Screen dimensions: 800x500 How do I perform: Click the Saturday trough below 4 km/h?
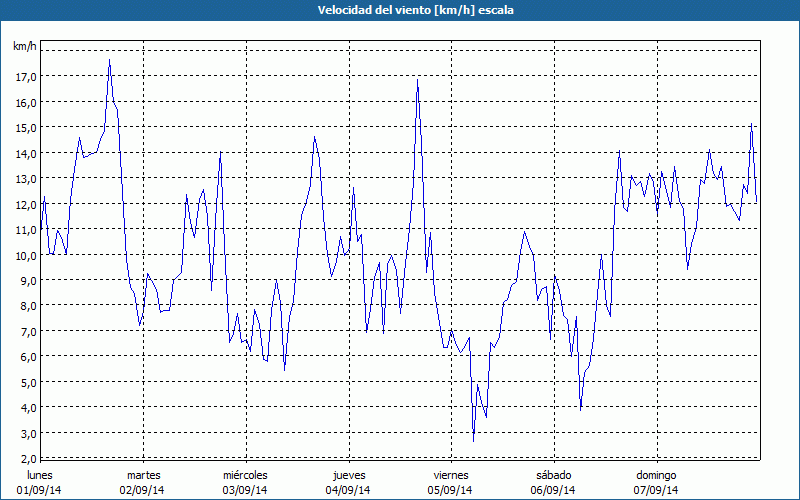pos(581,409)
